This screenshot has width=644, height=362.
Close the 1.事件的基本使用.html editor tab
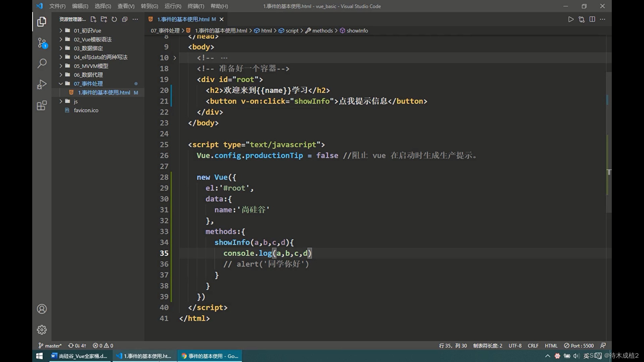[221, 19]
